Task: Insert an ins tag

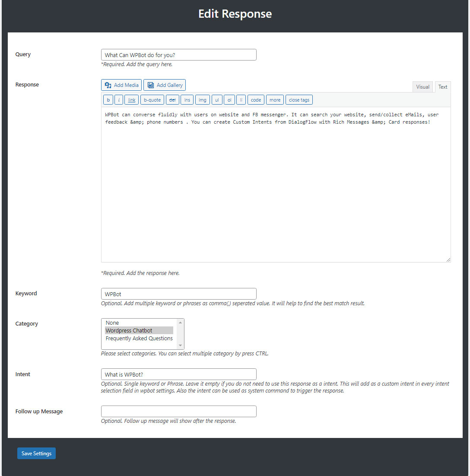Action: 187,100
